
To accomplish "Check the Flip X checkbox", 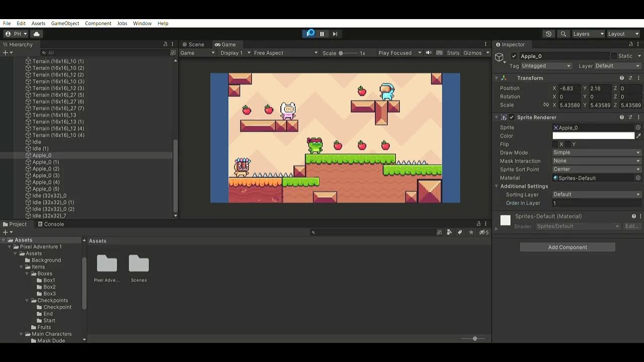I will tap(555, 144).
